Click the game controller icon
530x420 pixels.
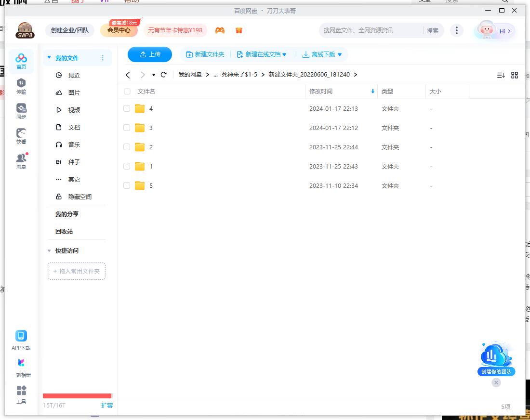pos(220,30)
